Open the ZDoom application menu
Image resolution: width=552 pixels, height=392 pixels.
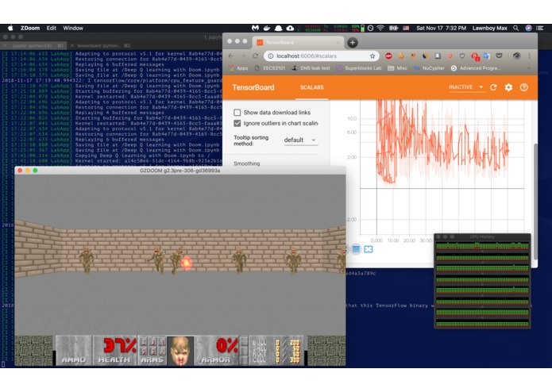pyautogui.click(x=30, y=28)
